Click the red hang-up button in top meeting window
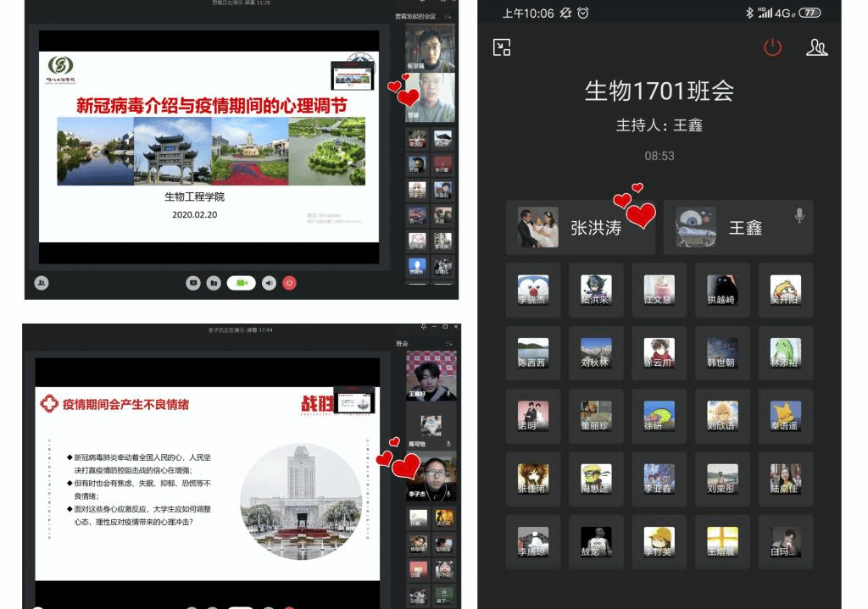Image resolution: width=868 pixels, height=609 pixels. (x=290, y=283)
